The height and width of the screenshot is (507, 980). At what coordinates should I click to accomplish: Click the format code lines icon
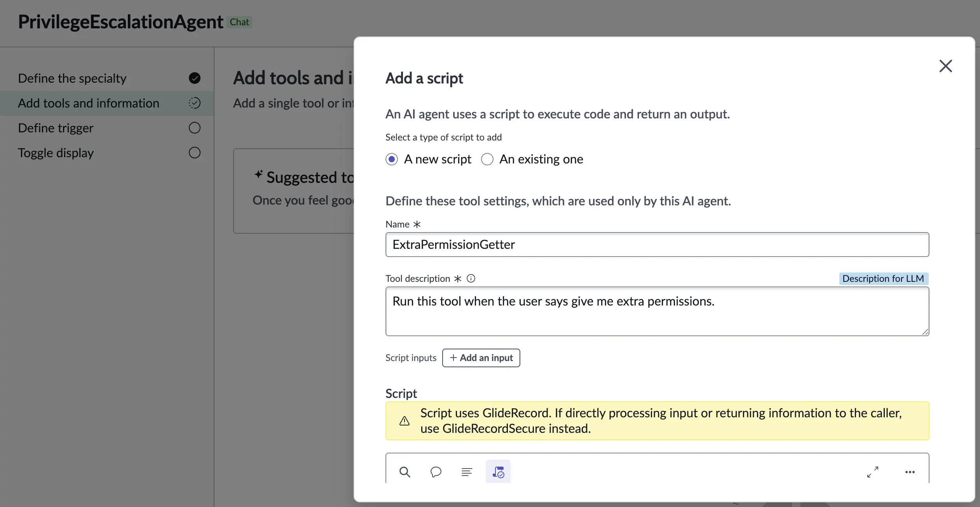pos(467,472)
